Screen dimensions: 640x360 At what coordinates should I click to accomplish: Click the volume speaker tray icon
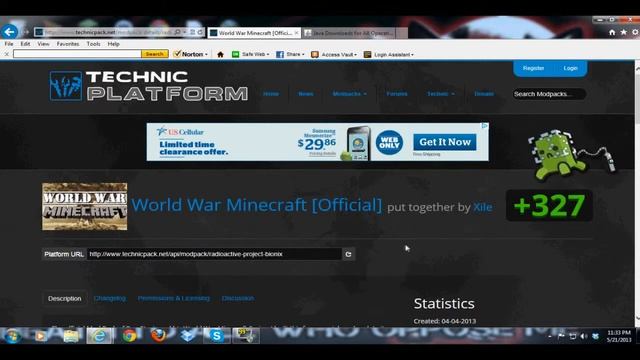584,336
